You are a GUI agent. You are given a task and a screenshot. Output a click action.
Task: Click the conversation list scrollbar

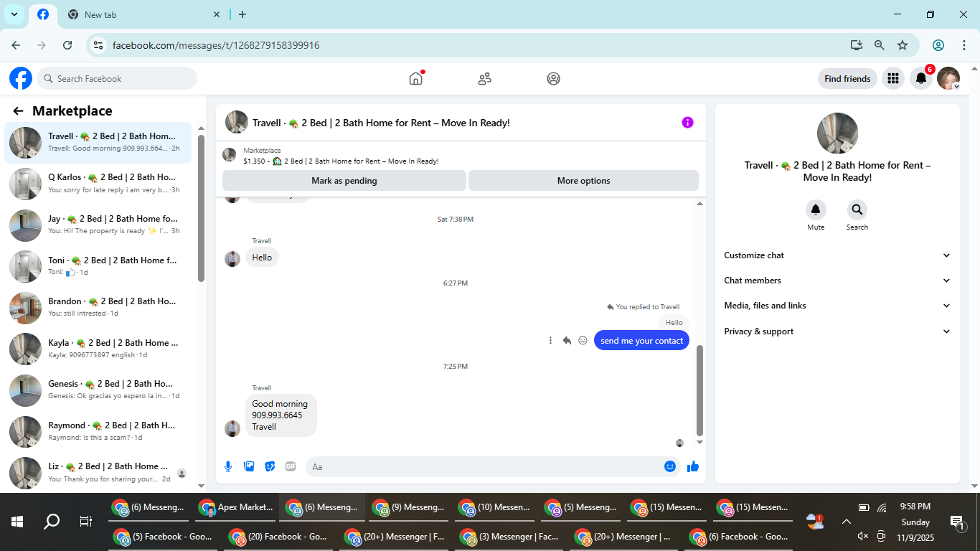202,208
